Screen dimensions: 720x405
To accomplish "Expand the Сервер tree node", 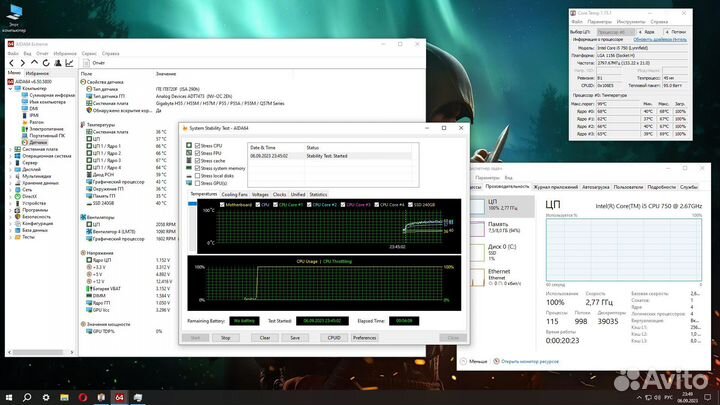I will point(10,163).
